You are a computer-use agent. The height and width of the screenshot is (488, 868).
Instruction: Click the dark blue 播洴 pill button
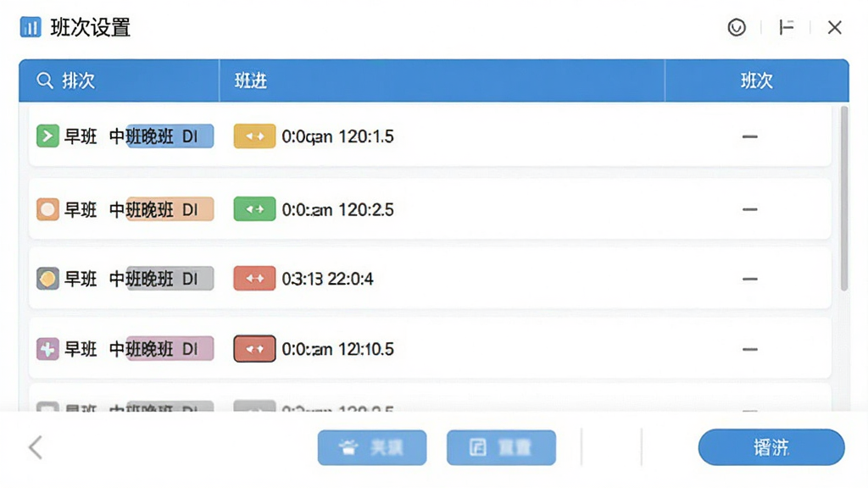click(x=771, y=447)
